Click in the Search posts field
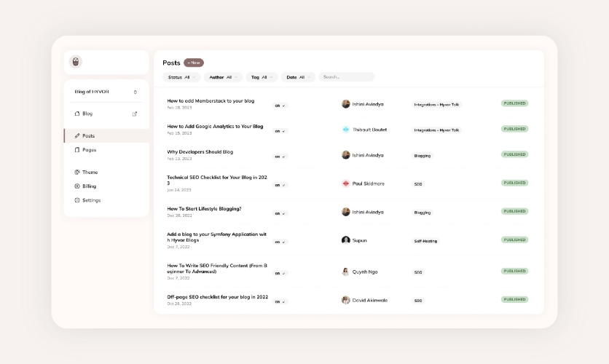 point(347,77)
